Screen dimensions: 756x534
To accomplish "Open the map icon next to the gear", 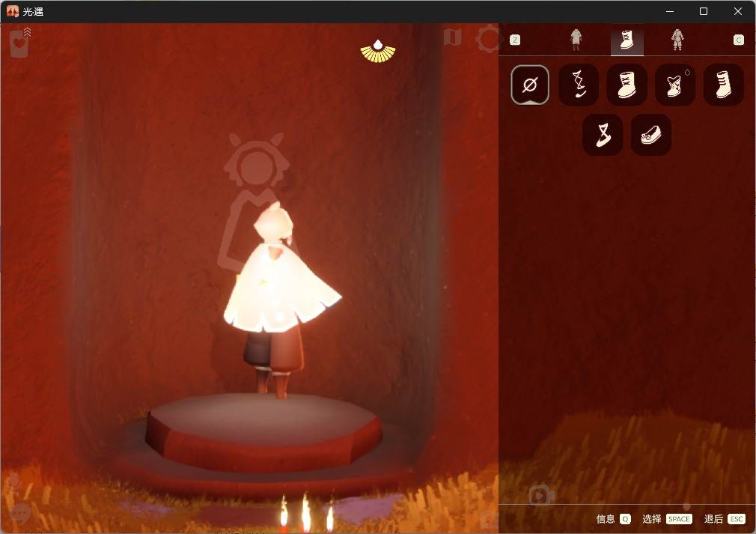I will (x=452, y=37).
